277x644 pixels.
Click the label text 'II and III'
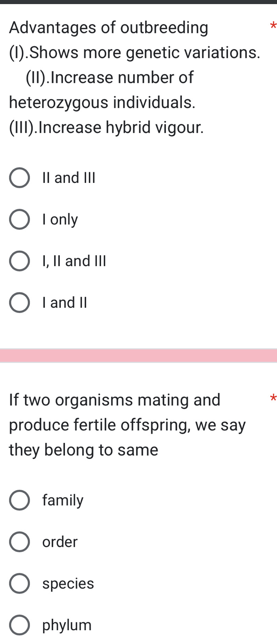tap(69, 178)
